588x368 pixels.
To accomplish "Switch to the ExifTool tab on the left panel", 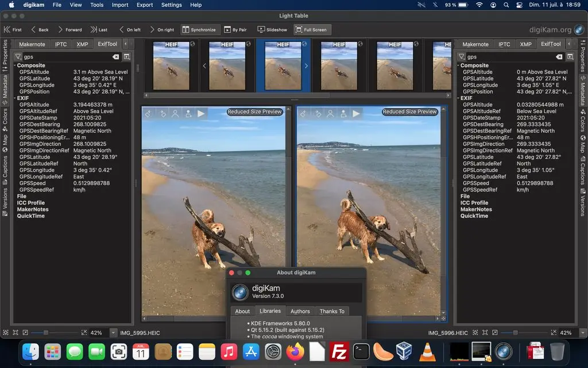I will coord(107,44).
